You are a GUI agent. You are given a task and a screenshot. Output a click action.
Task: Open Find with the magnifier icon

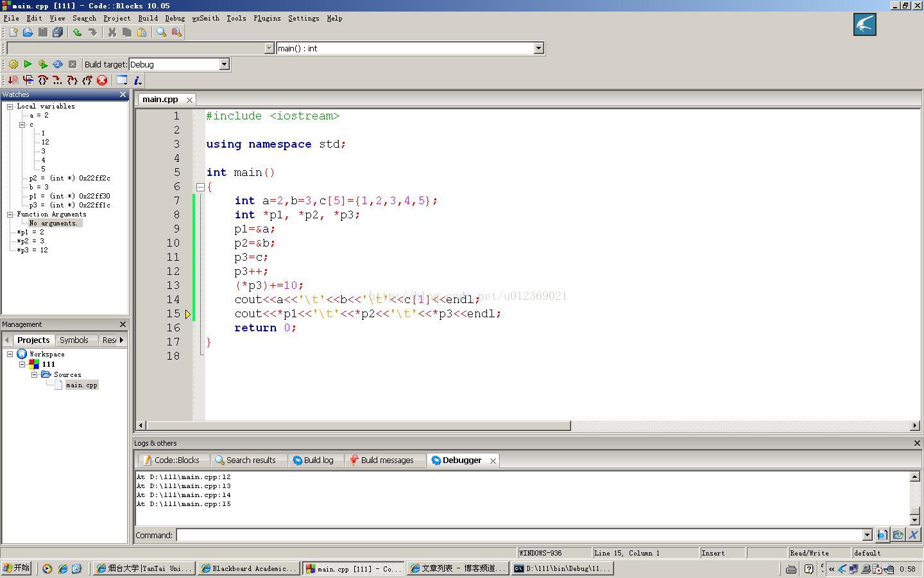[161, 32]
